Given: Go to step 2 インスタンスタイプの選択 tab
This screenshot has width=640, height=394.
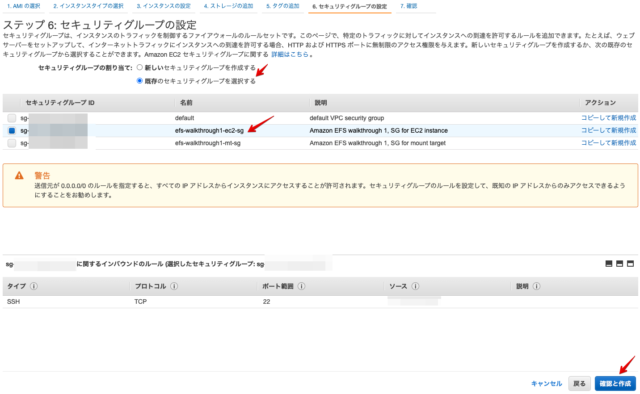Looking at the screenshot, I should pyautogui.click(x=88, y=6).
